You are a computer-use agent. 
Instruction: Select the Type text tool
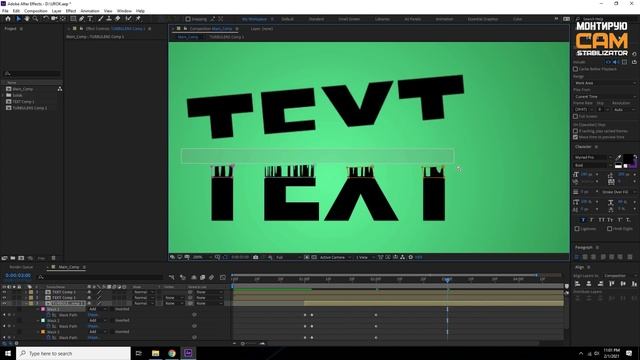pyautogui.click(x=90, y=19)
